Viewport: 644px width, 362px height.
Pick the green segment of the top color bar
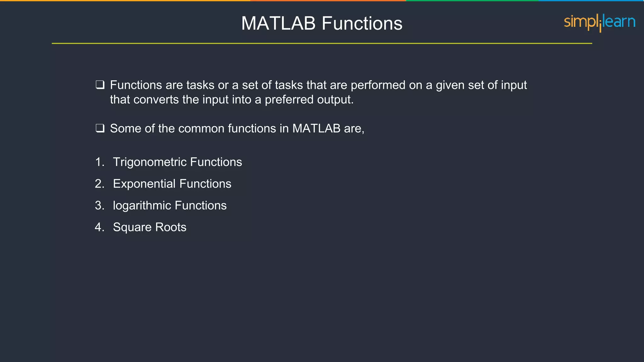click(x=472, y=1)
